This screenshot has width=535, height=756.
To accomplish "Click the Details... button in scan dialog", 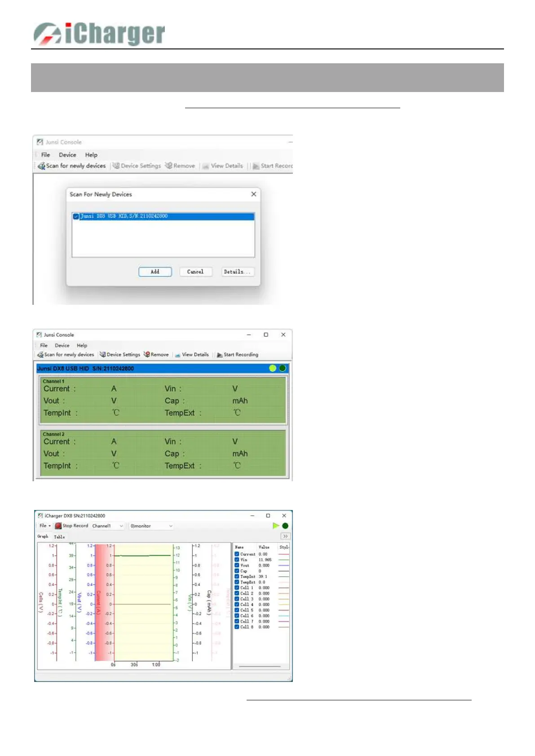I will (238, 272).
